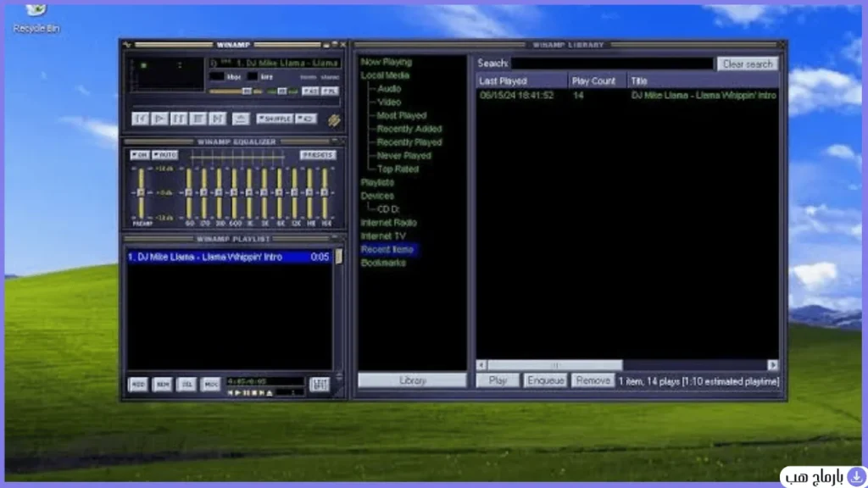868x488 pixels.
Task: Select Top Rated in library tree
Action: 398,169
